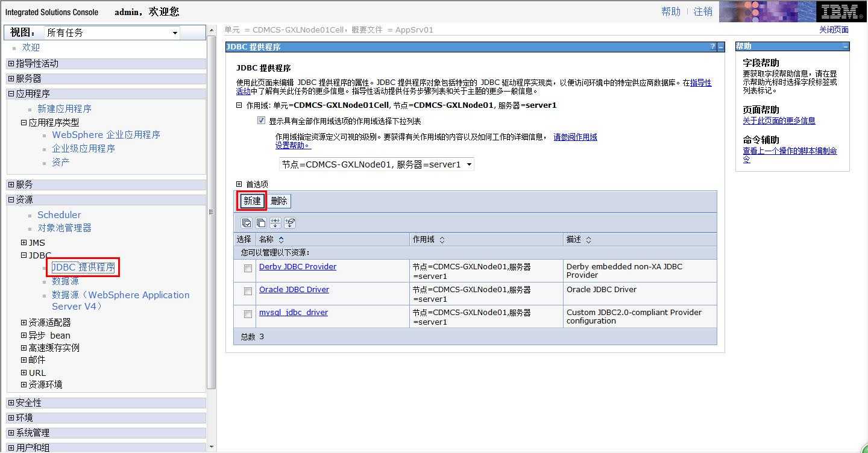868x453 pixels.
Task: Tick the checkbox for Oracle JDBC Driver
Action: pyautogui.click(x=248, y=292)
